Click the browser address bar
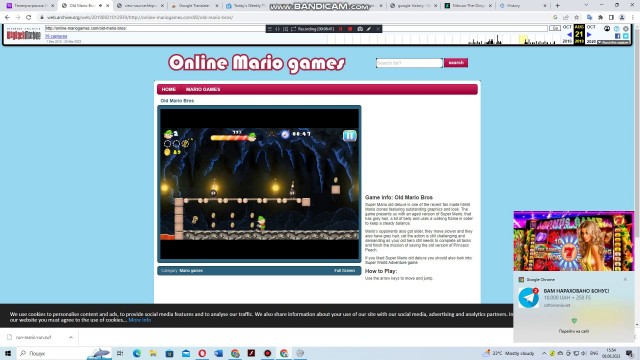The width and height of the screenshot is (640, 360). tap(298, 18)
